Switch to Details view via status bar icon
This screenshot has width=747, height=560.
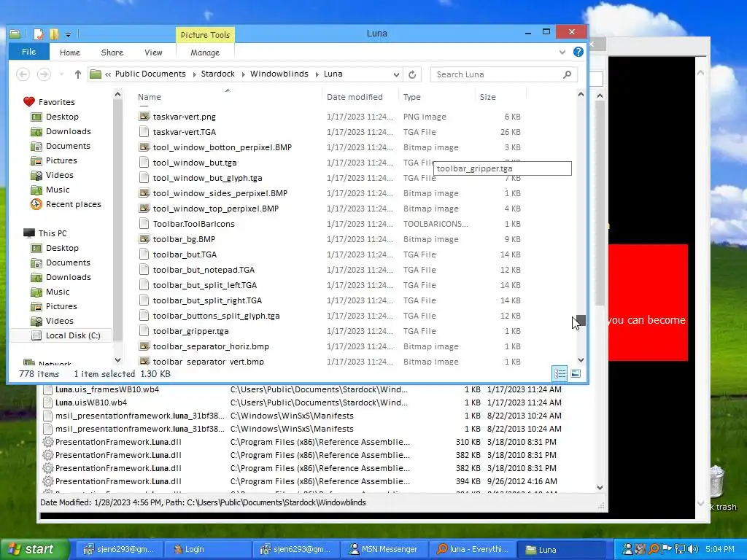click(x=560, y=373)
